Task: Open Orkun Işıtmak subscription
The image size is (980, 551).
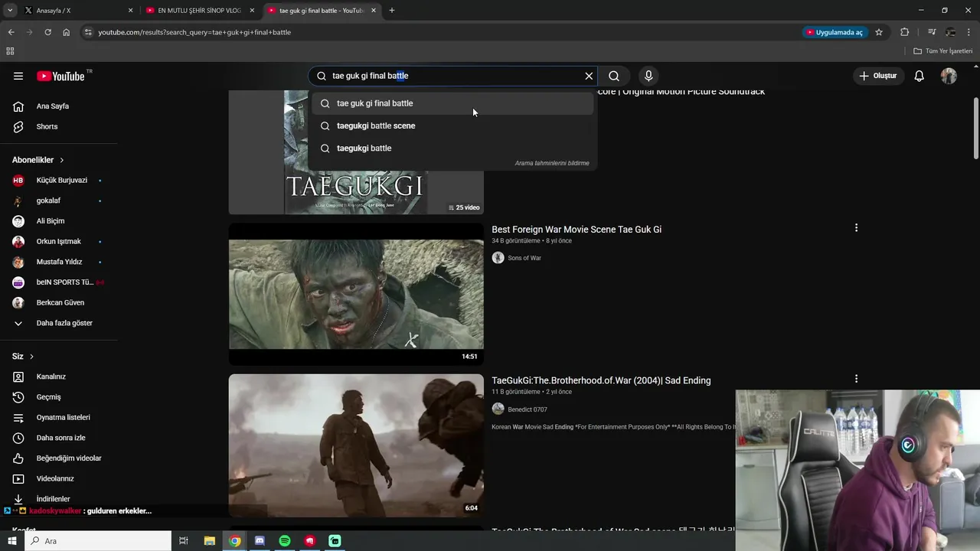Action: click(x=58, y=242)
